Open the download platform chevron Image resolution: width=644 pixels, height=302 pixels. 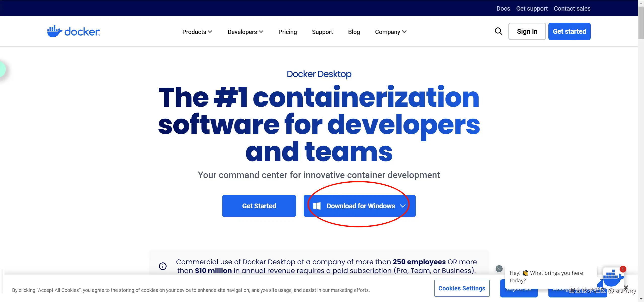pyautogui.click(x=403, y=206)
